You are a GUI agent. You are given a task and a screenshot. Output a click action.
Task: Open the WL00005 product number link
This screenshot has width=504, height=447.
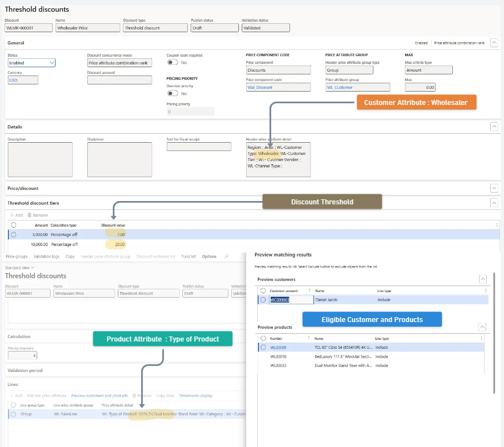[277, 348]
